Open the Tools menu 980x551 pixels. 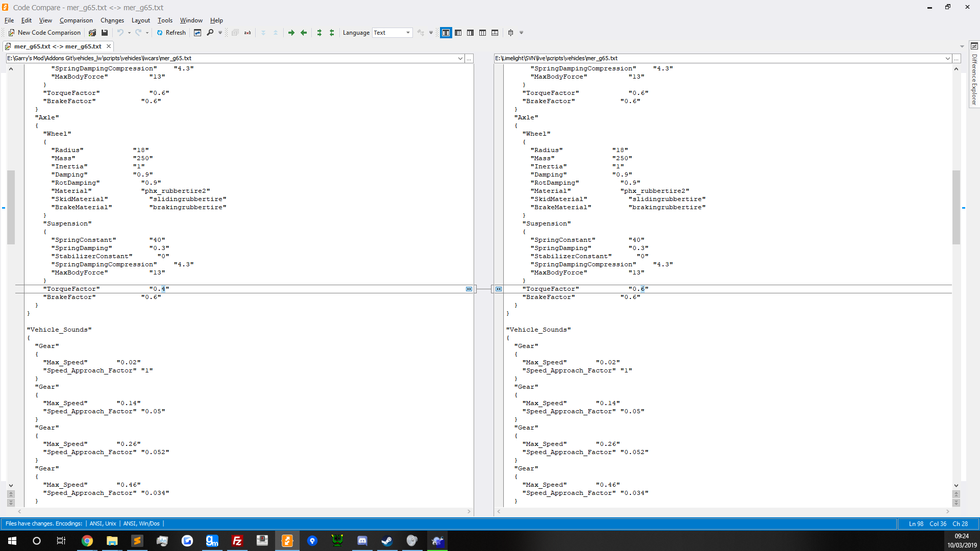[x=165, y=20]
